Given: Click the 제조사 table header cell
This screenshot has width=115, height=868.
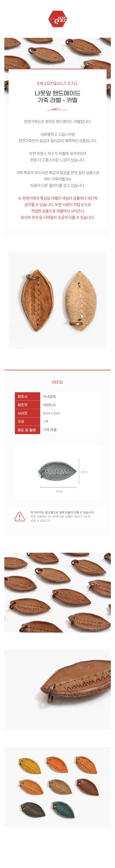Looking at the screenshot, I should (27, 397).
